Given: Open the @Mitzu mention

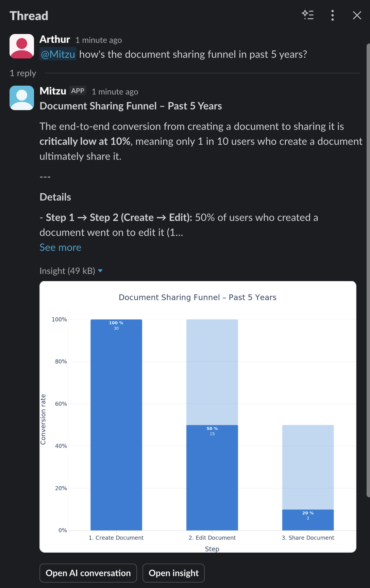Looking at the screenshot, I should [x=58, y=54].
